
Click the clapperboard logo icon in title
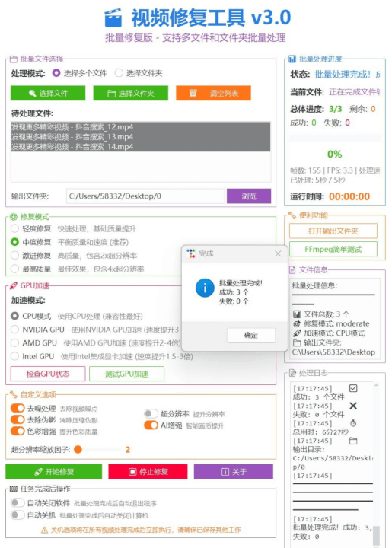(x=113, y=18)
